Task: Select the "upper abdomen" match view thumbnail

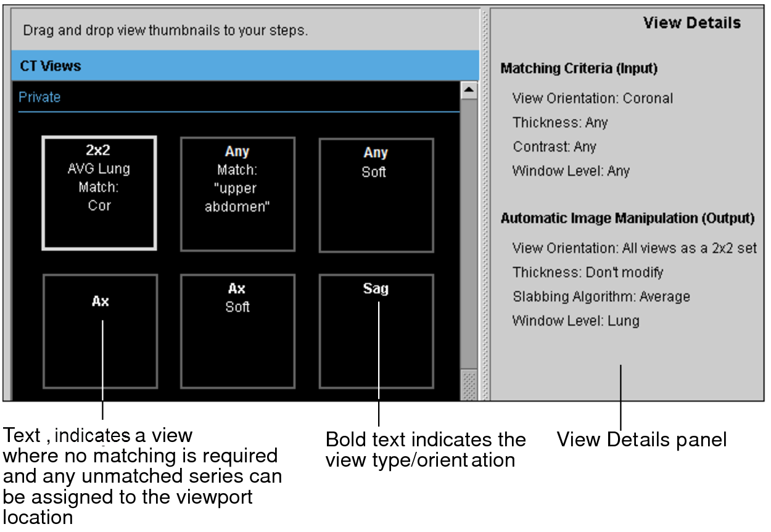Action: (237, 194)
